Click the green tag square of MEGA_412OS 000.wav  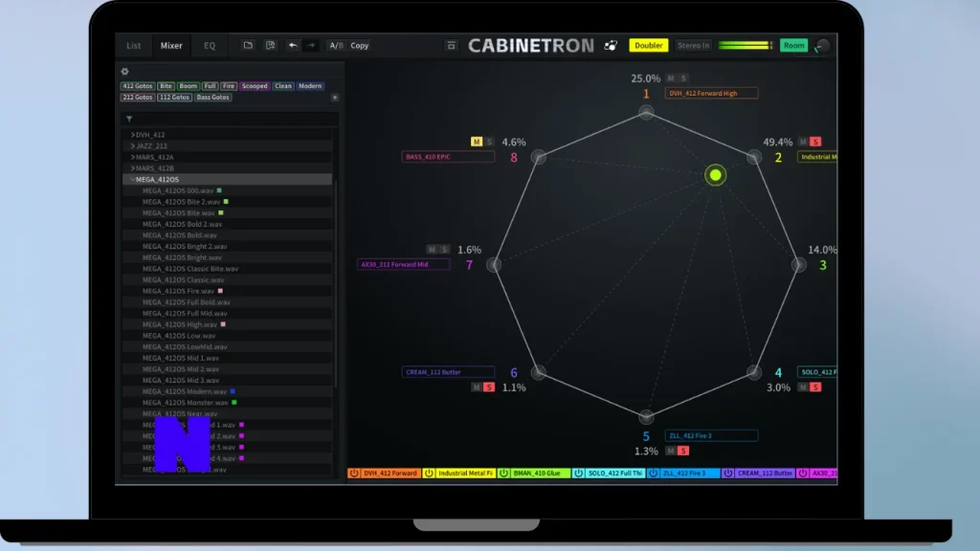pos(219,190)
